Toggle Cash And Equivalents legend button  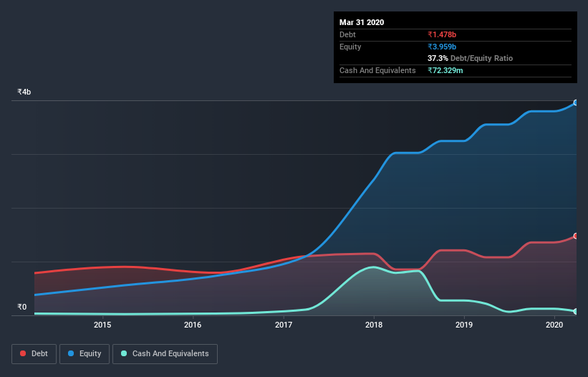[x=165, y=354]
